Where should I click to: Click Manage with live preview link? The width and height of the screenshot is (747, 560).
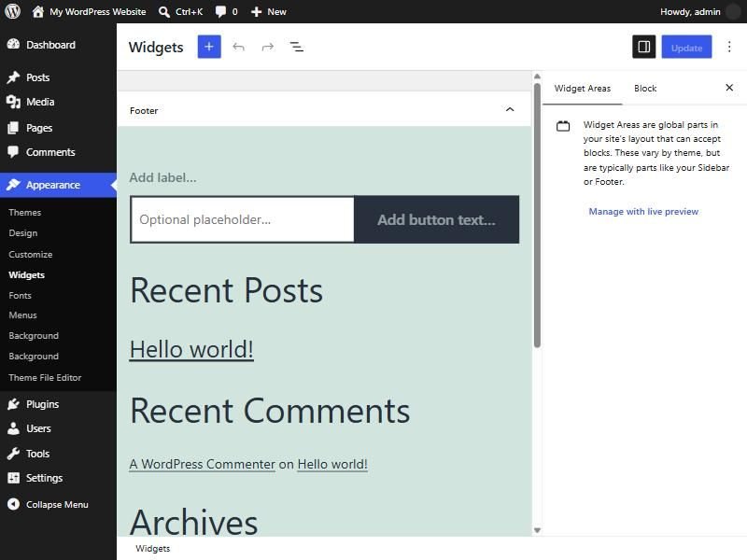[643, 212]
